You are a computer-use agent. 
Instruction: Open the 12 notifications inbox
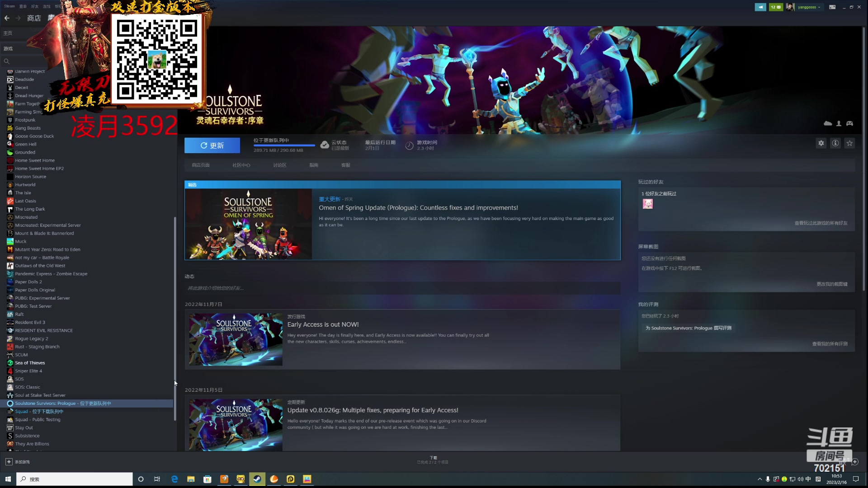click(776, 7)
